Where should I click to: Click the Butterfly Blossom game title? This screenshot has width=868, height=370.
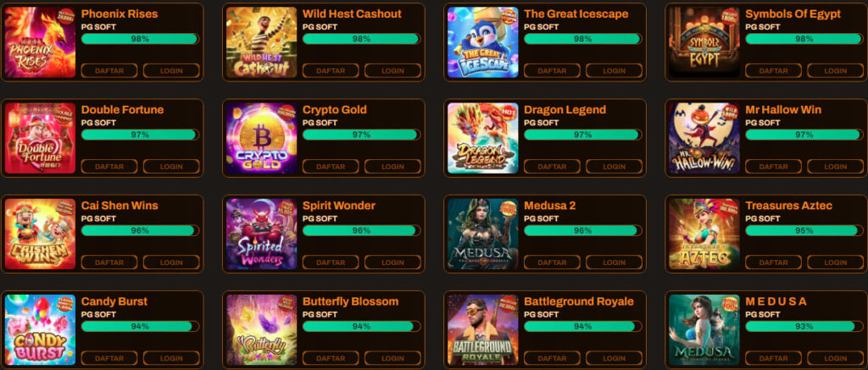pos(350,301)
